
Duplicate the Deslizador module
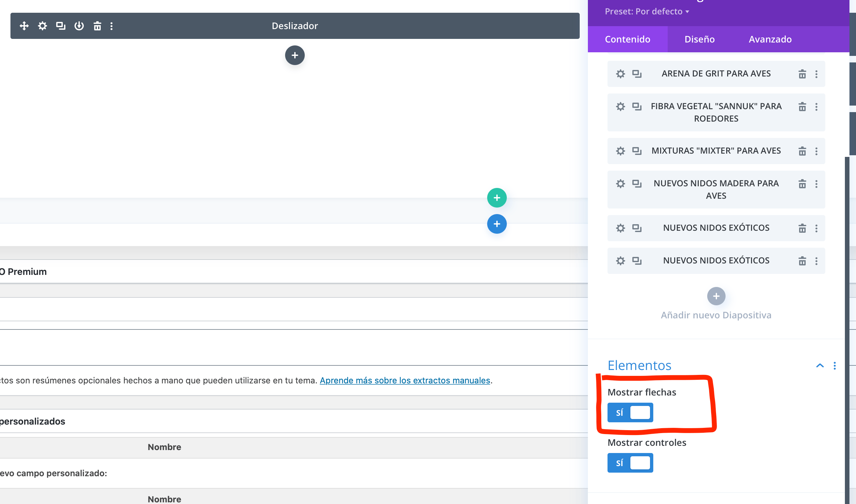[61, 26]
